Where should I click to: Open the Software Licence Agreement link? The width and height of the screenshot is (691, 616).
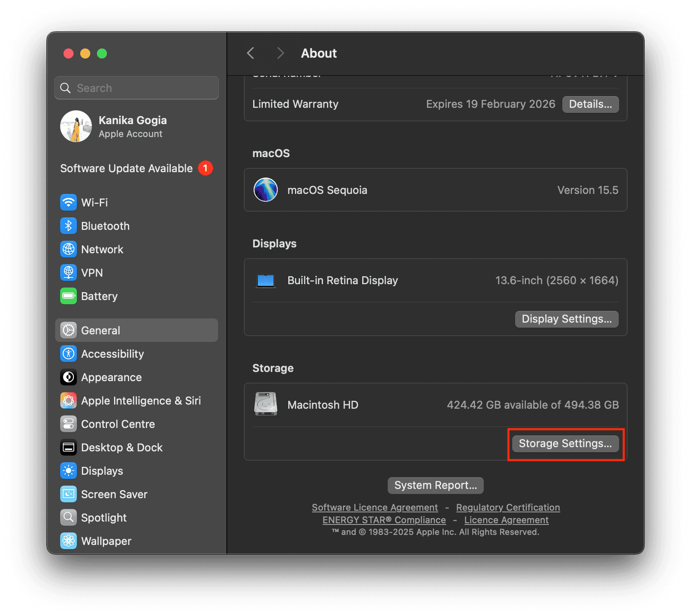[375, 507]
